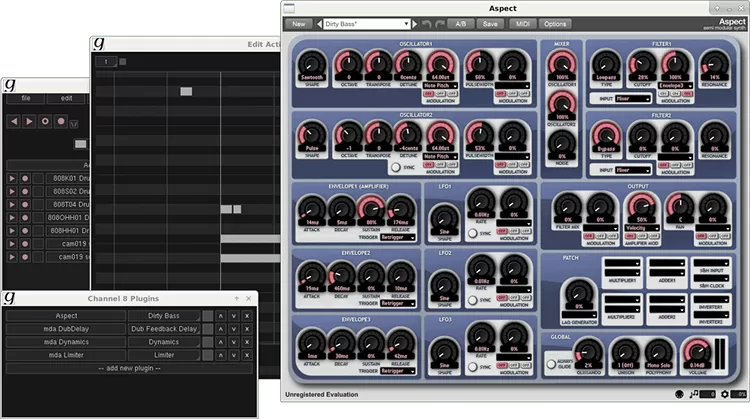Toggle LFO1 sync button

[x=473, y=233]
